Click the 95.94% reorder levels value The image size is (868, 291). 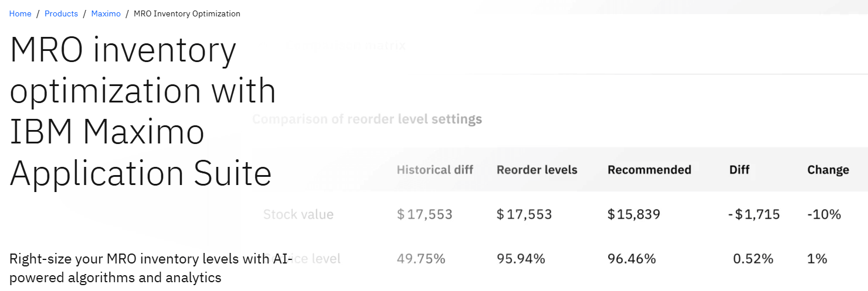click(x=521, y=258)
